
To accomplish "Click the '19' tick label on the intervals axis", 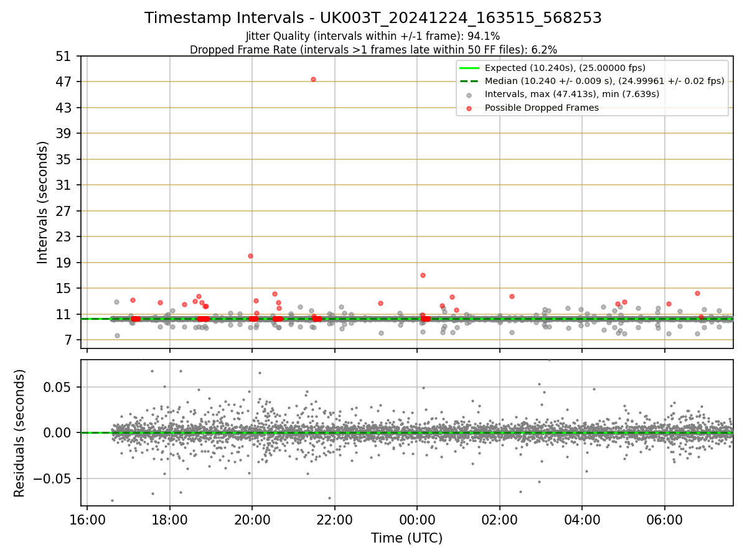I will [x=63, y=263].
